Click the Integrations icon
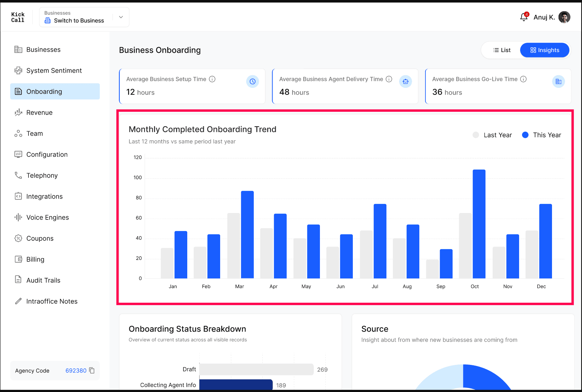The image size is (582, 392). [x=18, y=196]
